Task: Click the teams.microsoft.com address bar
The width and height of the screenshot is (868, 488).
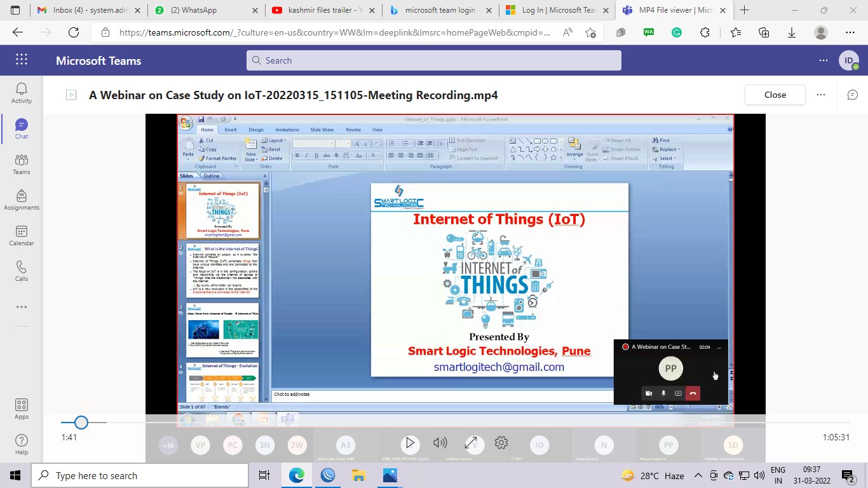Action: 334,33
